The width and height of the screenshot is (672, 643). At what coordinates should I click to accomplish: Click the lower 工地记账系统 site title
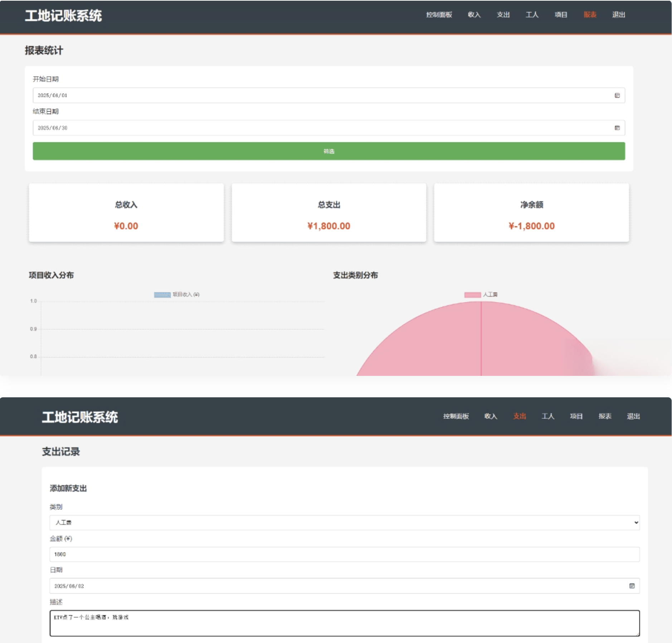80,417
